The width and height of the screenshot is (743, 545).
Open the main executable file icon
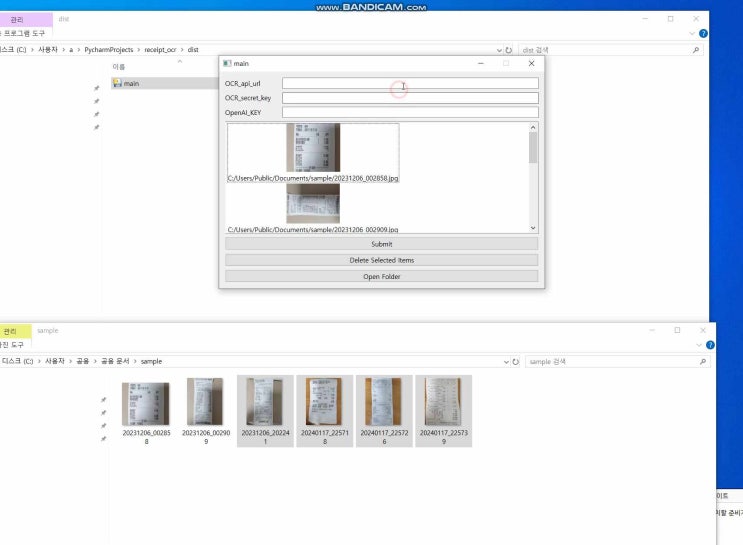(117, 84)
